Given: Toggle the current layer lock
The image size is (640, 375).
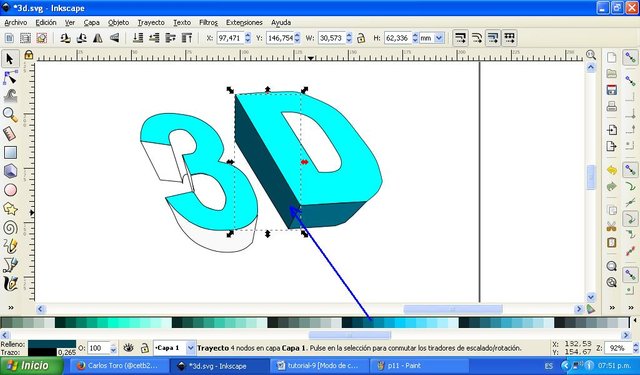Looking at the screenshot, I should tap(144, 348).
